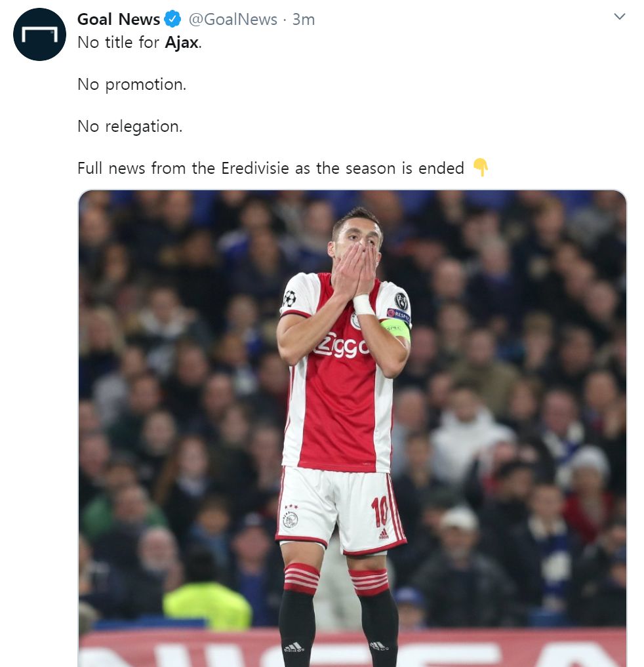Open the Goal News display name link
644x667 pixels.
pos(119,20)
